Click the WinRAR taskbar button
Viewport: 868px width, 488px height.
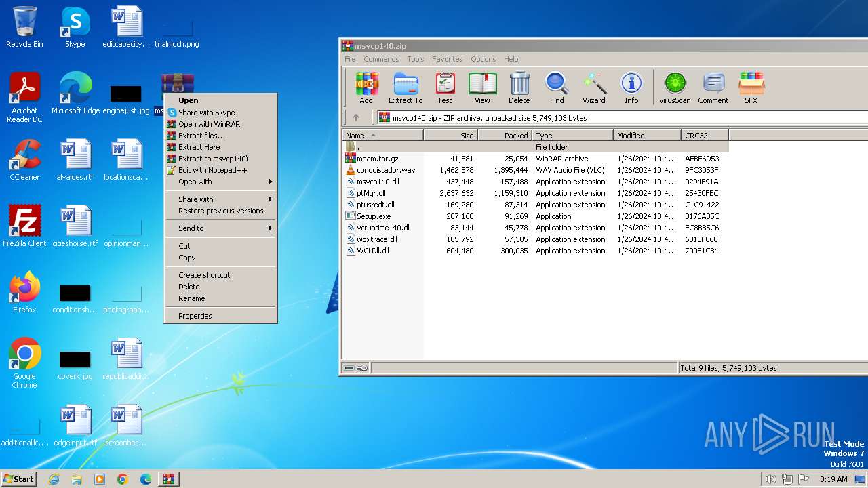click(168, 479)
